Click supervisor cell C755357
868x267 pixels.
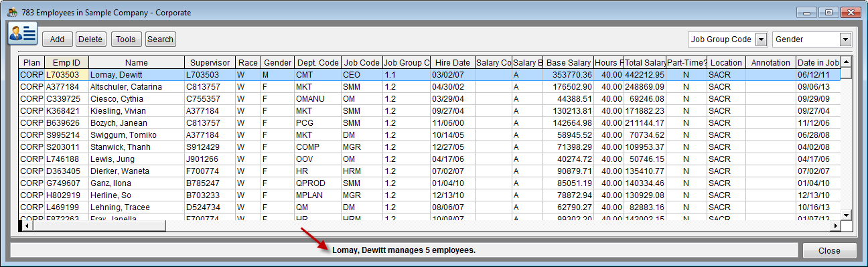[210, 99]
